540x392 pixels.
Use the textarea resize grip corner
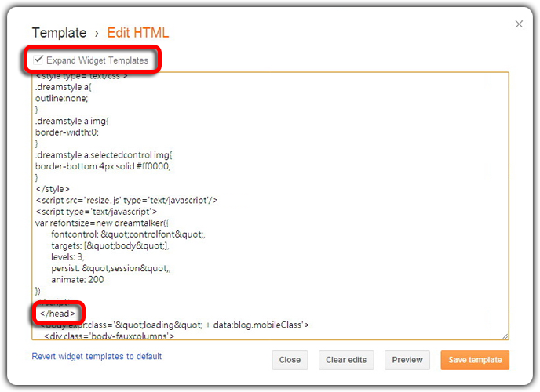[x=505, y=336]
